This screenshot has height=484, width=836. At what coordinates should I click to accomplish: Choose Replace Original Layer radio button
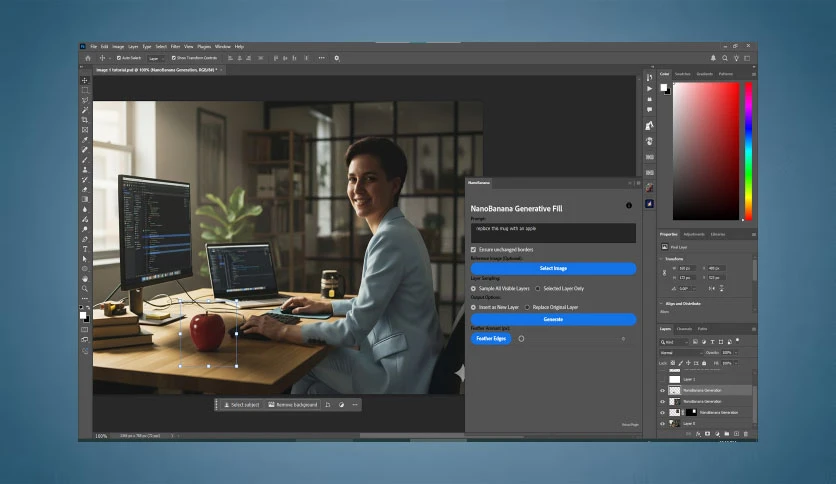click(x=527, y=307)
